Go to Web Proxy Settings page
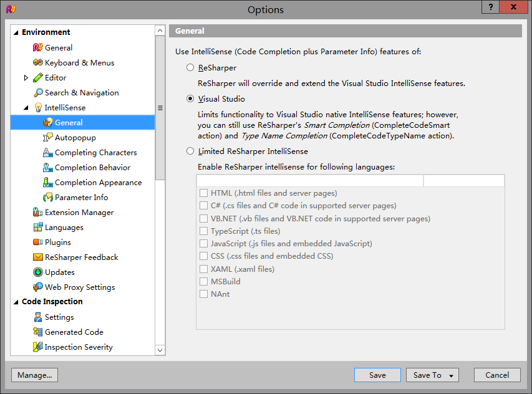 [80, 287]
